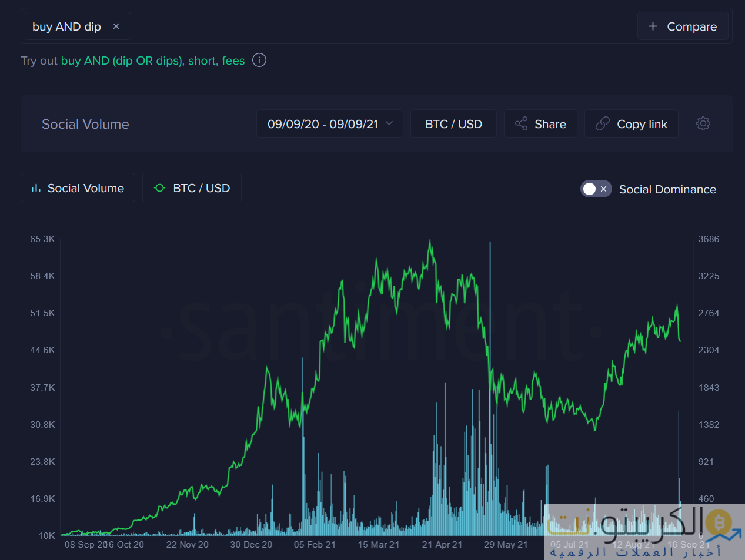
Task: Try the 'buy AND (dip OR dips)' suggestion
Action: click(x=122, y=61)
